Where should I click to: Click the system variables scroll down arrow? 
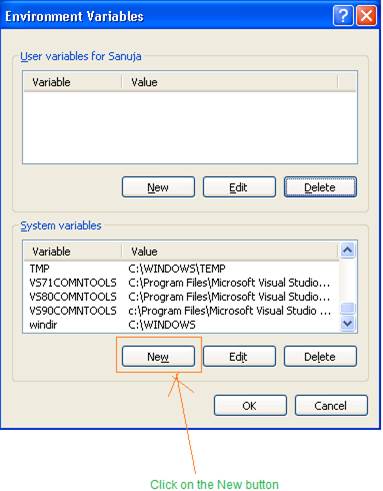point(348,323)
